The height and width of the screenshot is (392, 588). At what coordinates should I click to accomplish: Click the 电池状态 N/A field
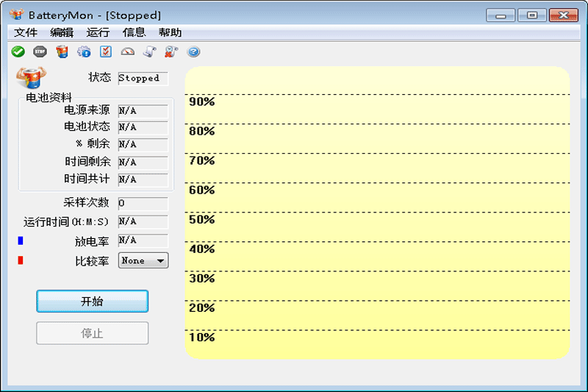coord(143,127)
